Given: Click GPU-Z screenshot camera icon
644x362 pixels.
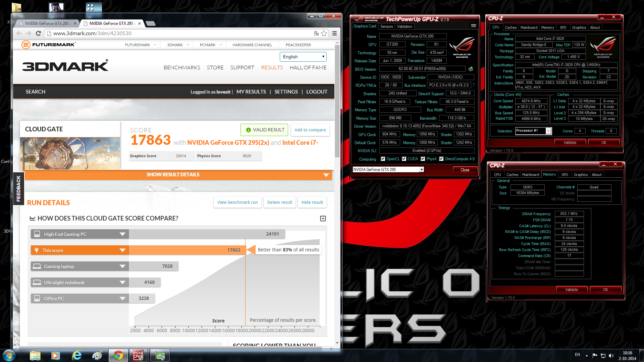Looking at the screenshot, I should [473, 26].
